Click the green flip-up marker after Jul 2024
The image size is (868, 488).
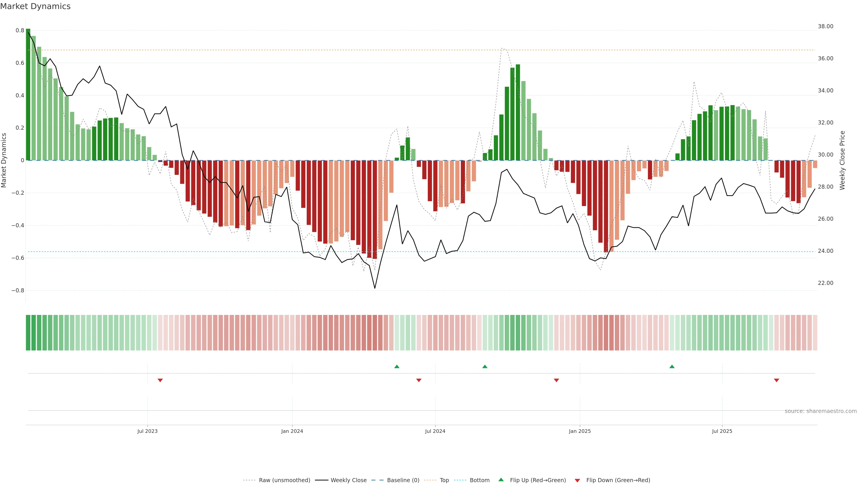pos(485,366)
